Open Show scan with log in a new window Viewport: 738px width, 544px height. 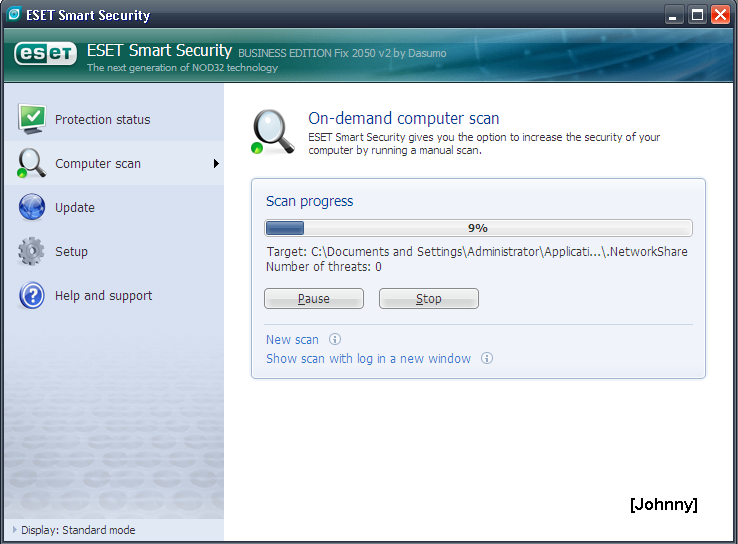point(369,359)
